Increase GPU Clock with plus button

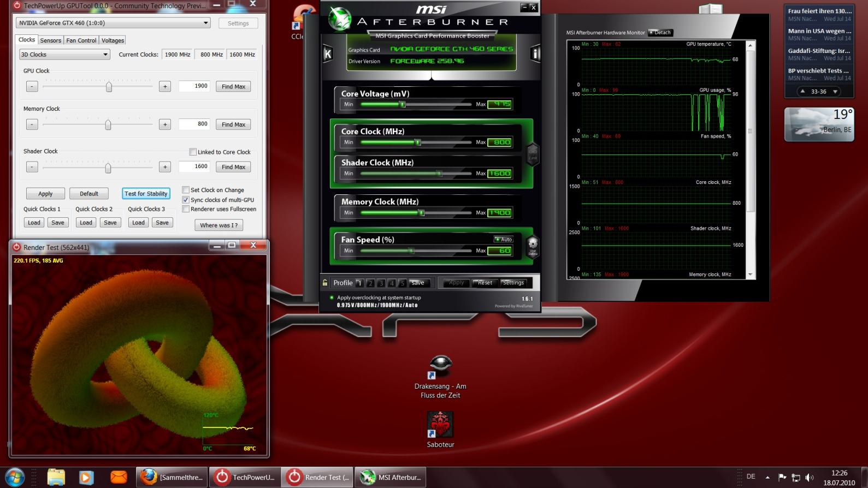coord(165,86)
